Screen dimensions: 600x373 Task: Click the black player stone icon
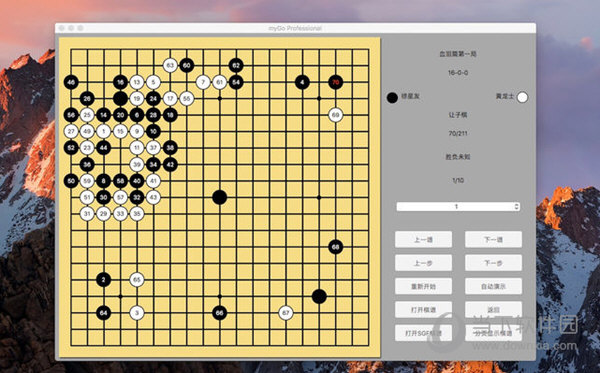click(392, 97)
